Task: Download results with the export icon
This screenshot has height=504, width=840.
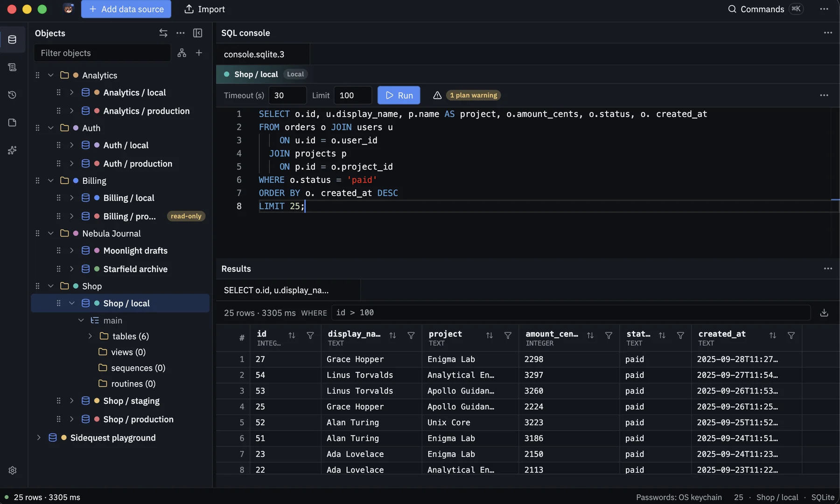Action: (824, 313)
